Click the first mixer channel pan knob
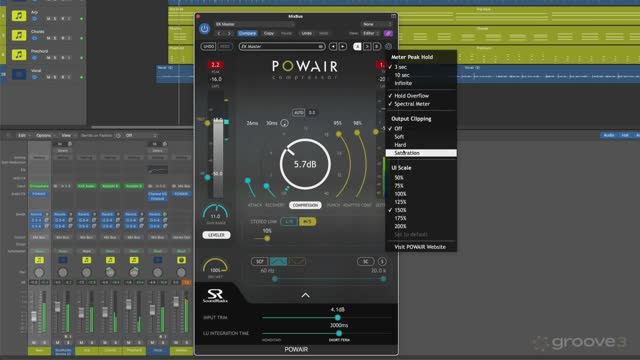Screen dimensions: 640x360 tap(39, 272)
